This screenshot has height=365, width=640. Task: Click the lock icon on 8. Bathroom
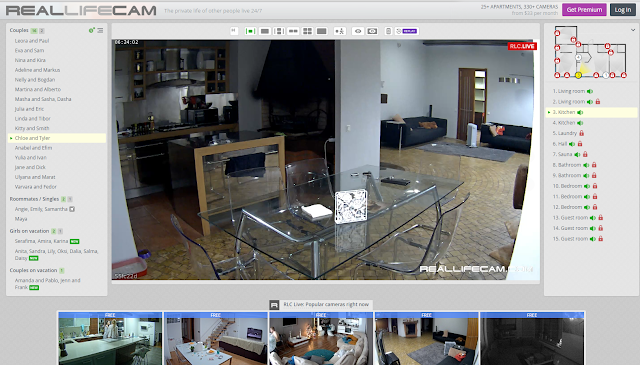(594, 165)
